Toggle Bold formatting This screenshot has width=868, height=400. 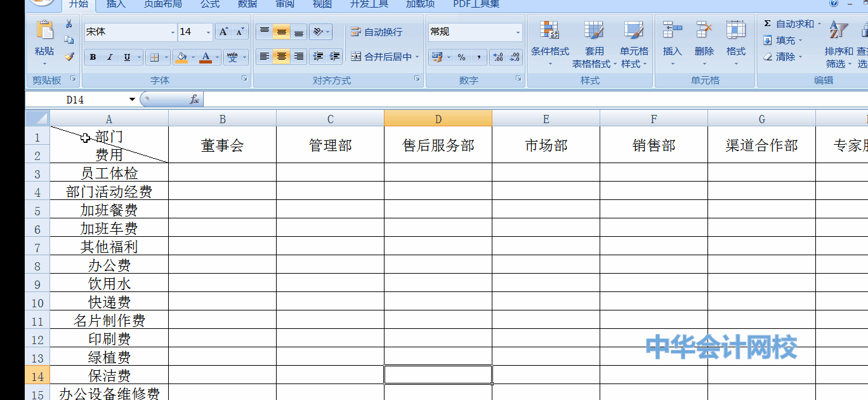pyautogui.click(x=93, y=57)
